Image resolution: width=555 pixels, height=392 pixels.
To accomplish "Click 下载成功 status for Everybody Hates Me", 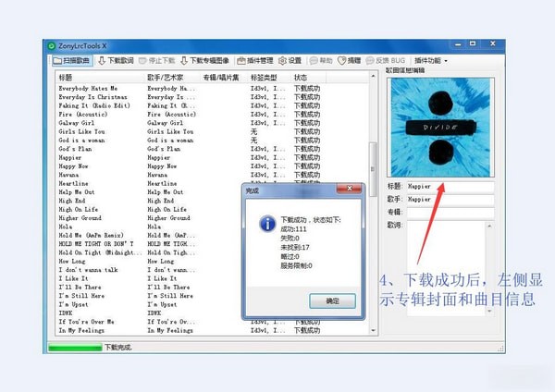I will pos(307,89).
